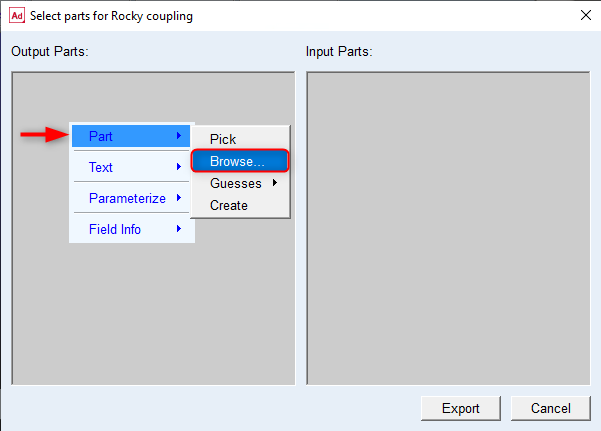Open the Text context menu entry
Viewport: 601px width, 431px height.
(101, 167)
